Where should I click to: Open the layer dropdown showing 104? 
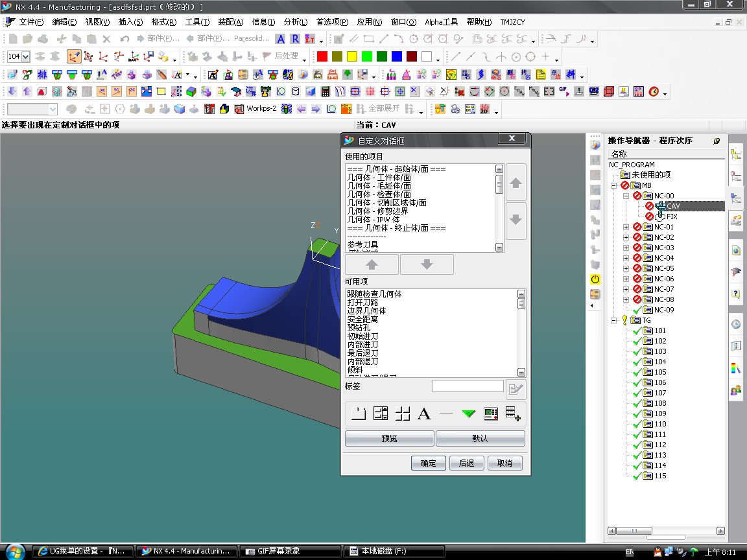tap(25, 57)
